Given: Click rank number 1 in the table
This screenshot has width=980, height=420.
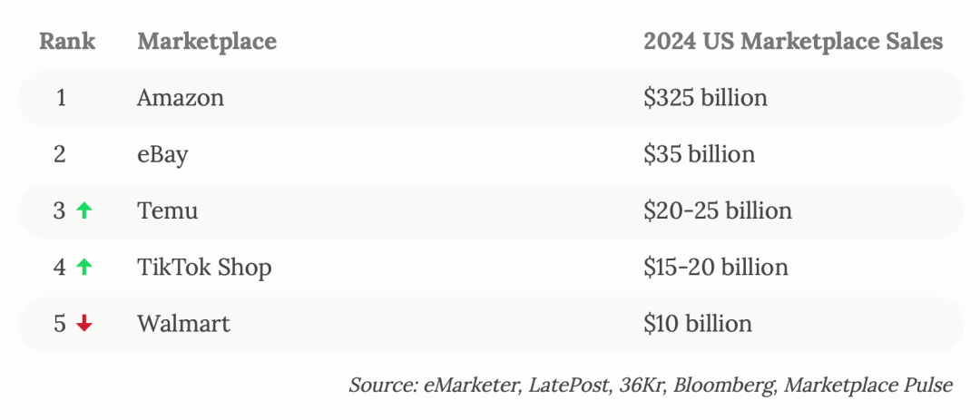Looking at the screenshot, I should click(x=61, y=98).
